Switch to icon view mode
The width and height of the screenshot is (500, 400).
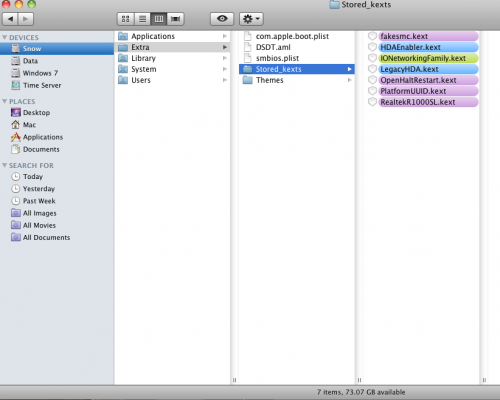(126, 19)
